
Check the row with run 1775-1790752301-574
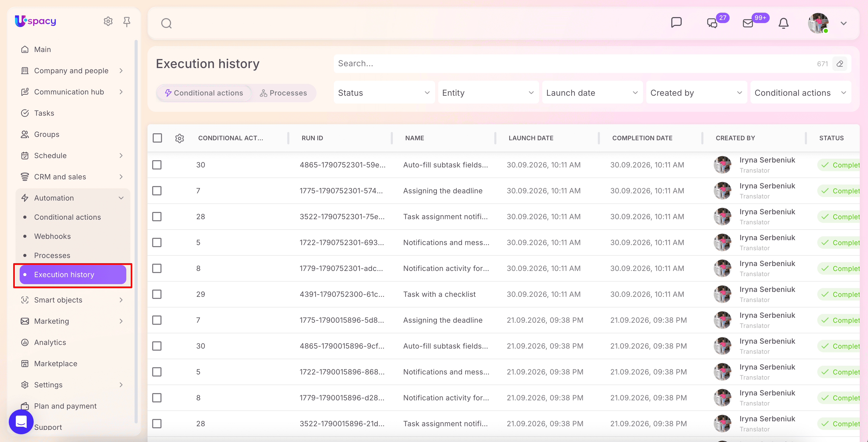157,191
